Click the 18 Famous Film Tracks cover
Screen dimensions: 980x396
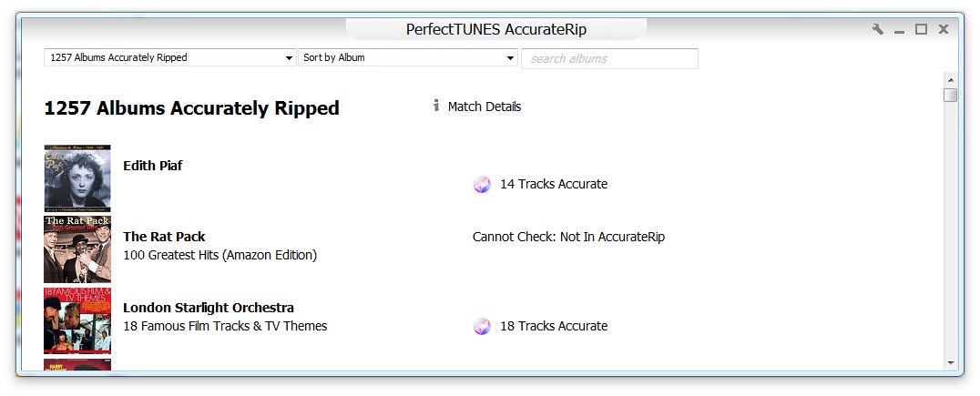coord(77,320)
